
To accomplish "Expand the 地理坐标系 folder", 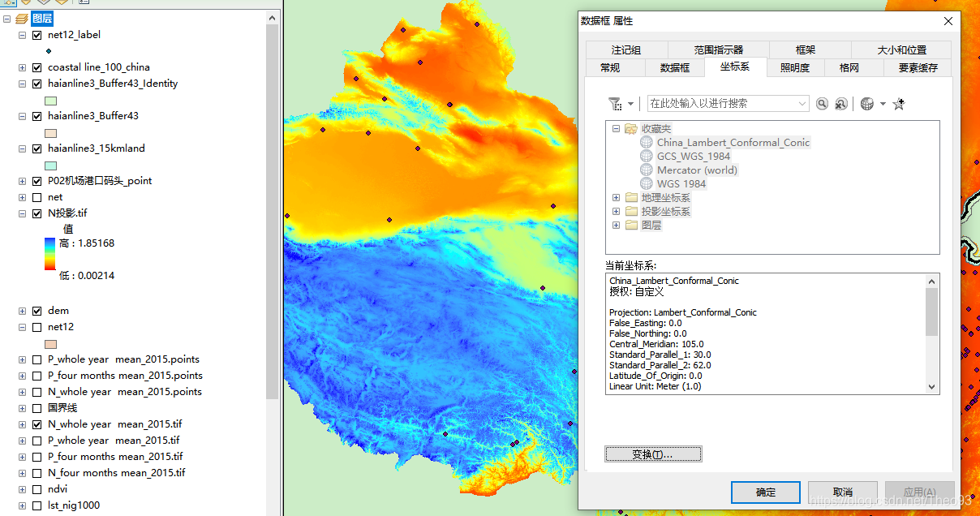I will click(x=617, y=197).
